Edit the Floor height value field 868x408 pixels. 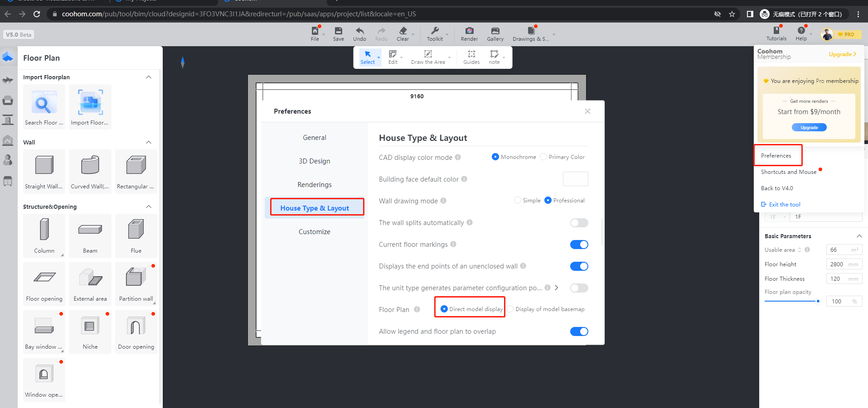coord(844,264)
